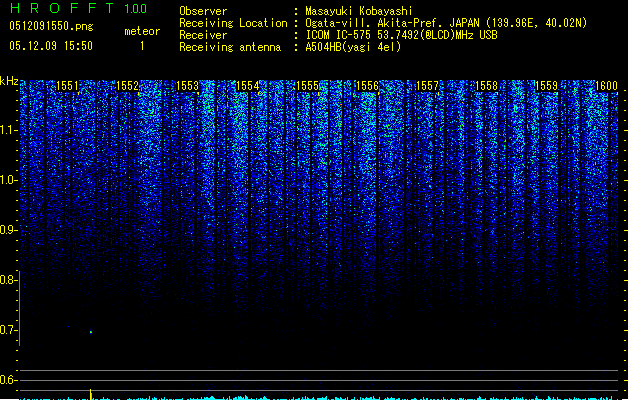The height and width of the screenshot is (400, 629).
Task: Click the 1559 time marker
Action: 547,86
